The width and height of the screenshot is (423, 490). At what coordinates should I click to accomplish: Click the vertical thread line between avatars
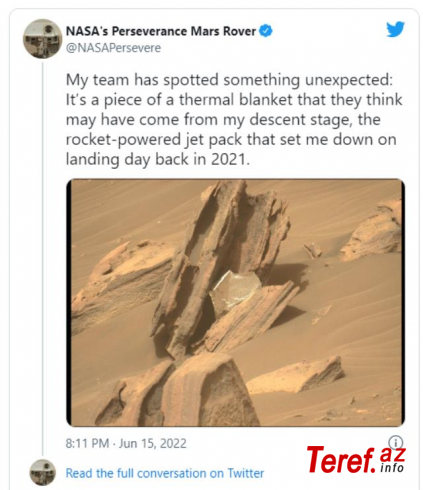tap(43, 258)
